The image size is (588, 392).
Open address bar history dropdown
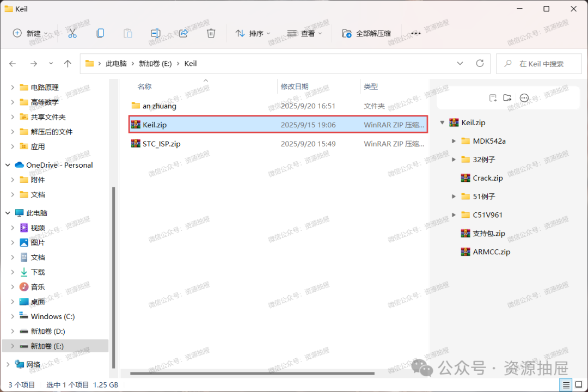[x=460, y=64]
